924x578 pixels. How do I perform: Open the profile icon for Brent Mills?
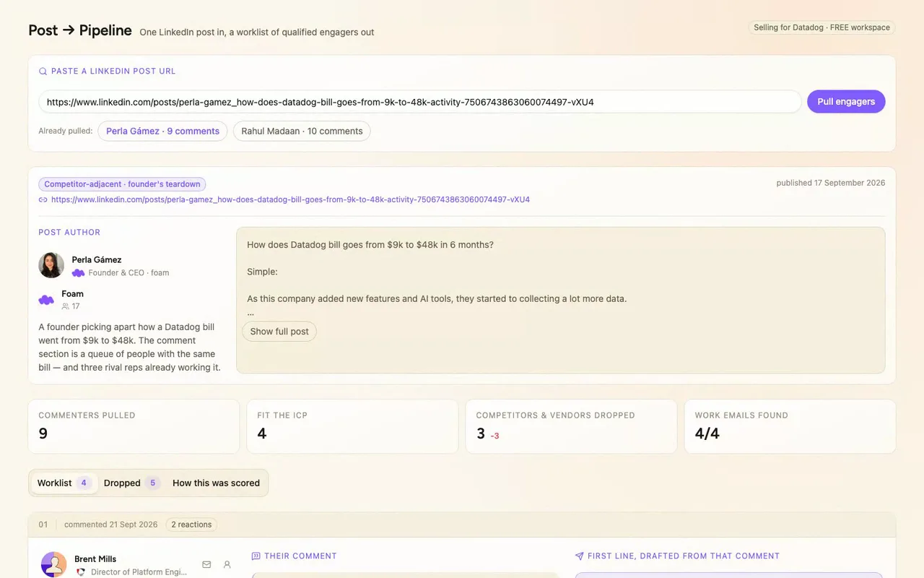pos(227,564)
